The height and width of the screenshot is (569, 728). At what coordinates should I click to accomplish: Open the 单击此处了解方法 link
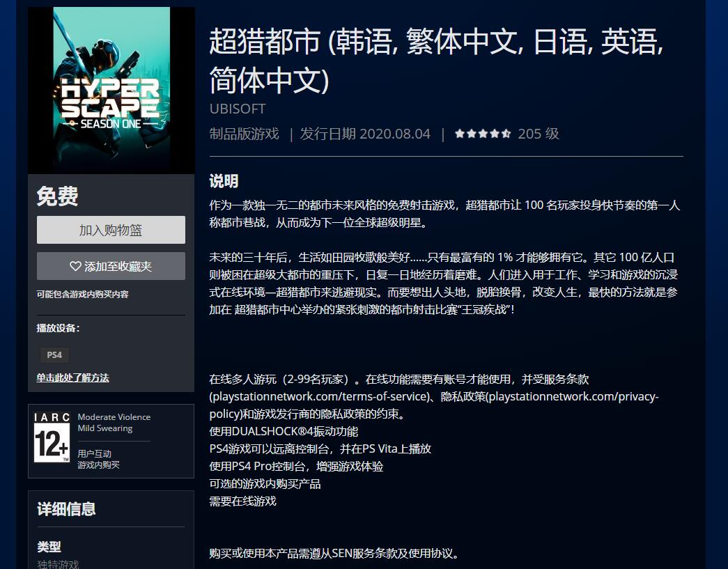[73, 377]
